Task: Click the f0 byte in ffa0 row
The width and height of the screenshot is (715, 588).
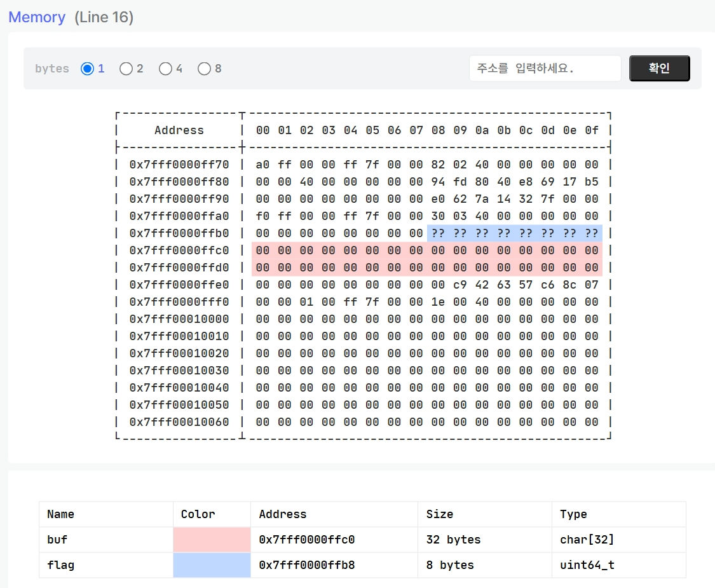Action: tap(262, 216)
